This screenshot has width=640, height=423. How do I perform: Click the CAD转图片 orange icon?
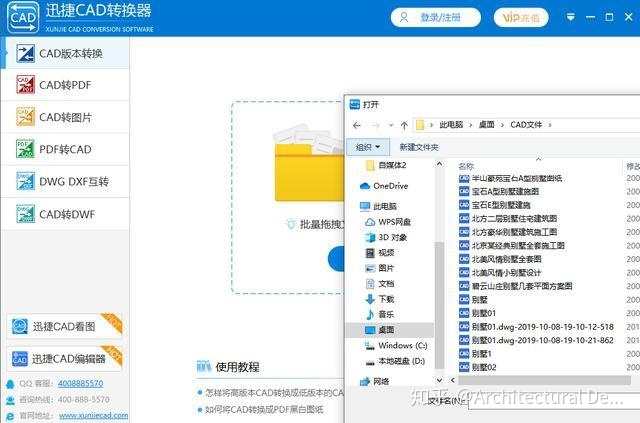25,117
